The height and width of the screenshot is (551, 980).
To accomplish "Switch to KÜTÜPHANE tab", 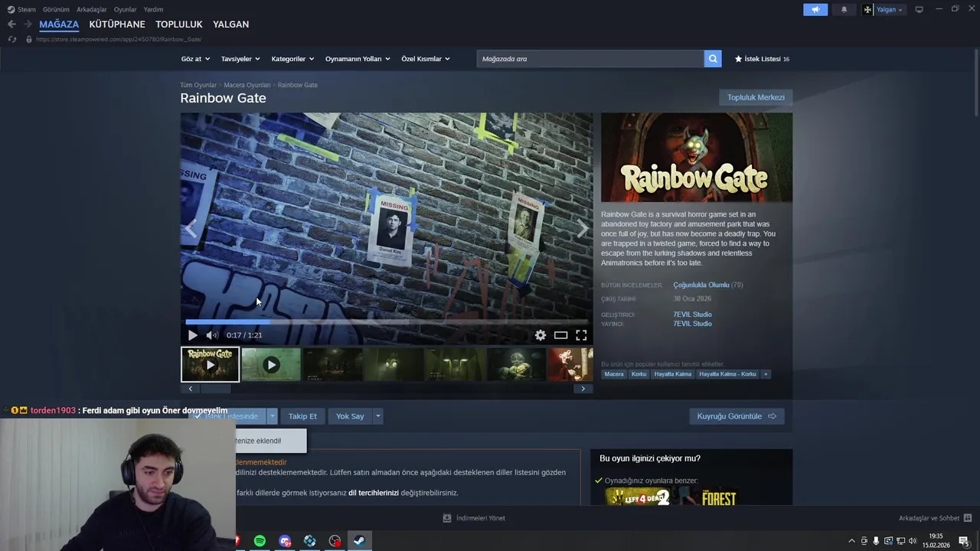I will tap(117, 24).
